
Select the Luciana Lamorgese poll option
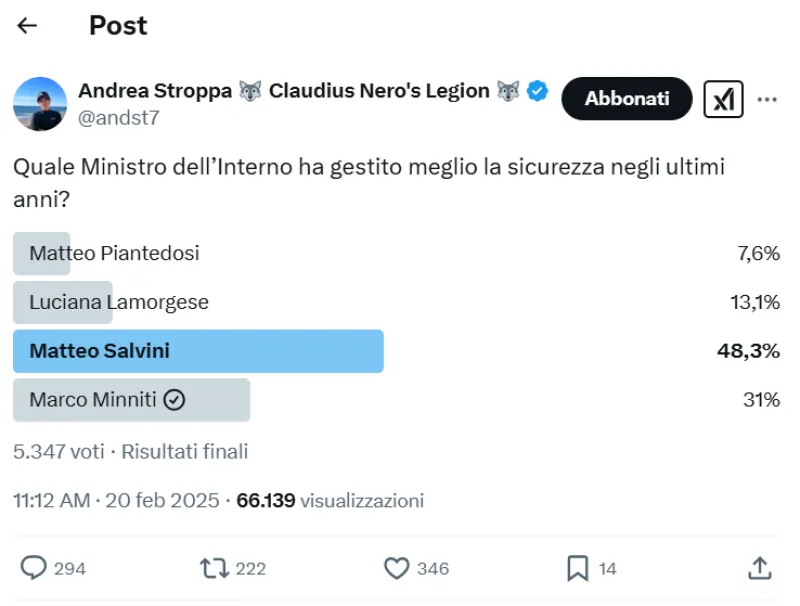click(x=119, y=302)
